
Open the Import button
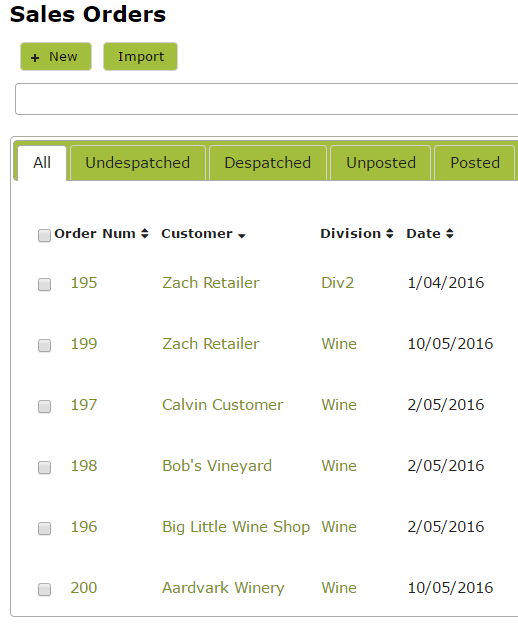point(140,57)
